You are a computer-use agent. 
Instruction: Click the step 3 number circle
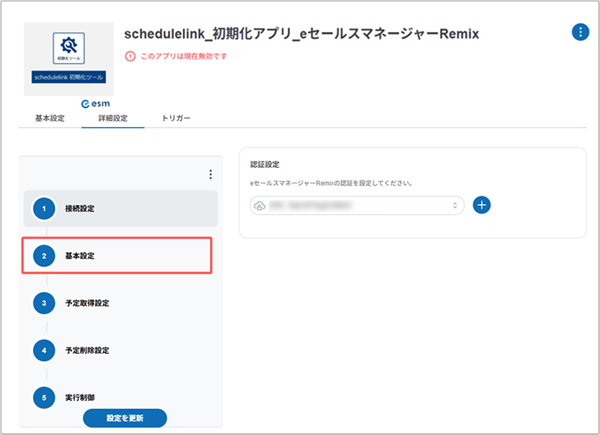[44, 303]
